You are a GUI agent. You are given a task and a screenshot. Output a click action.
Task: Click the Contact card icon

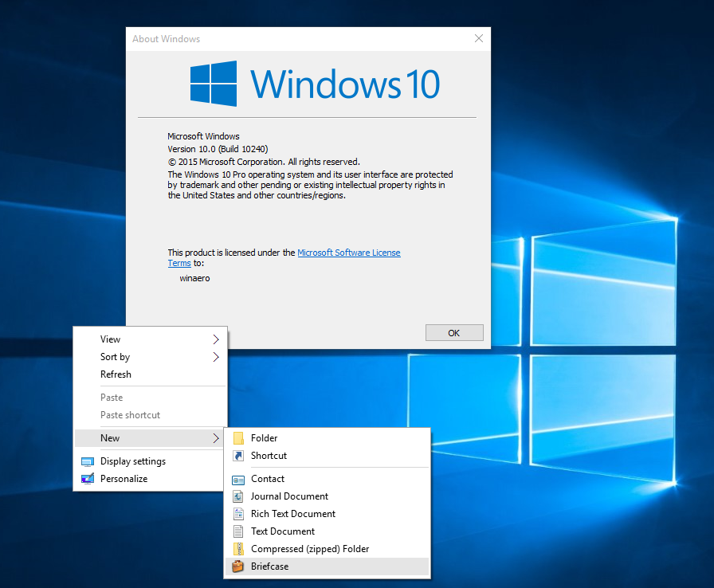click(238, 479)
